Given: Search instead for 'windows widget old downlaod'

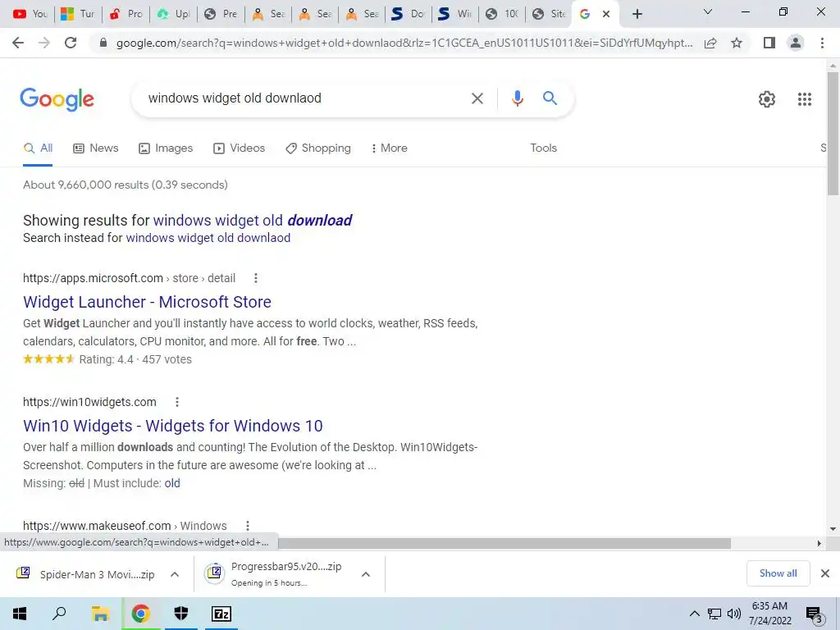Looking at the screenshot, I should coord(208,238).
